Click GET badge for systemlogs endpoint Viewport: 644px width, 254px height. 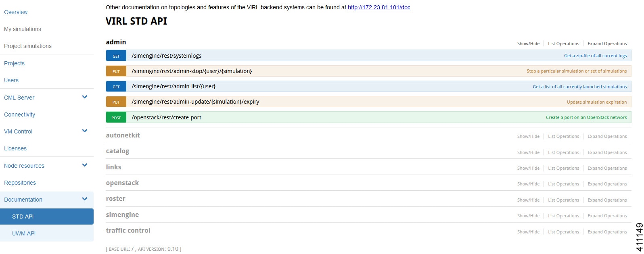coord(116,56)
